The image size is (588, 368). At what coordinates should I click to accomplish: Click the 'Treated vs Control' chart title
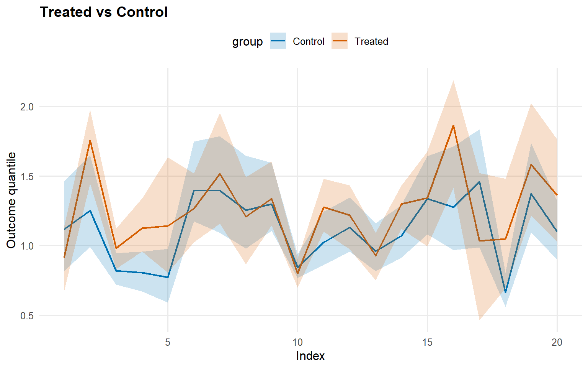(104, 12)
